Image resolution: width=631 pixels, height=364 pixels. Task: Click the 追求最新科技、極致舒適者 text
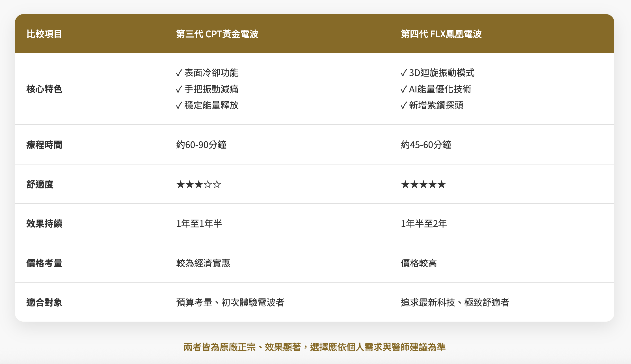click(455, 302)
